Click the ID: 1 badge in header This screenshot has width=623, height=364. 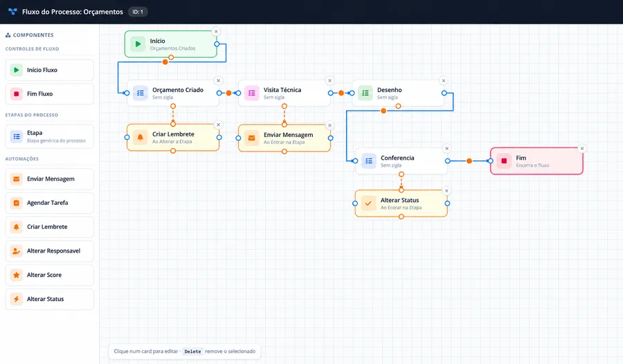[x=138, y=12]
